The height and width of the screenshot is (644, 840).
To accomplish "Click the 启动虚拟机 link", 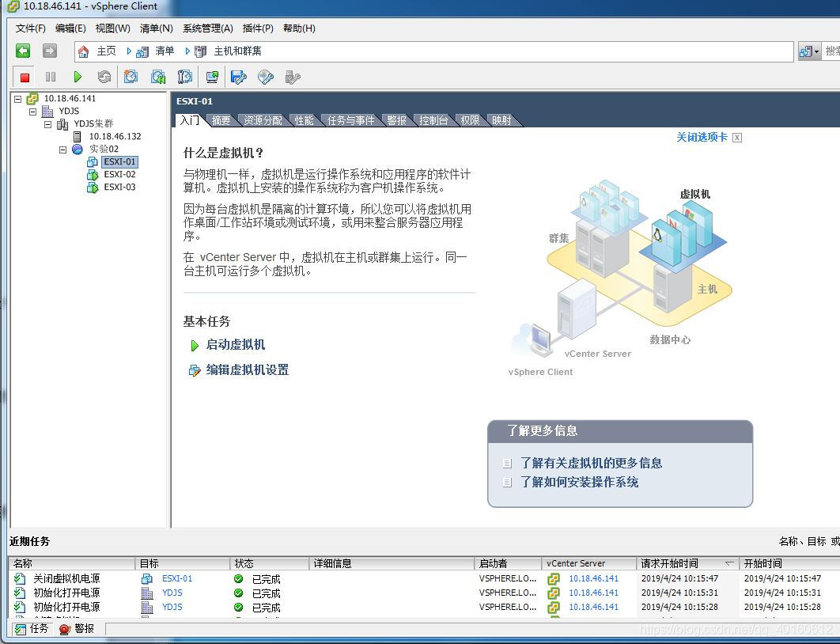I will coord(235,344).
